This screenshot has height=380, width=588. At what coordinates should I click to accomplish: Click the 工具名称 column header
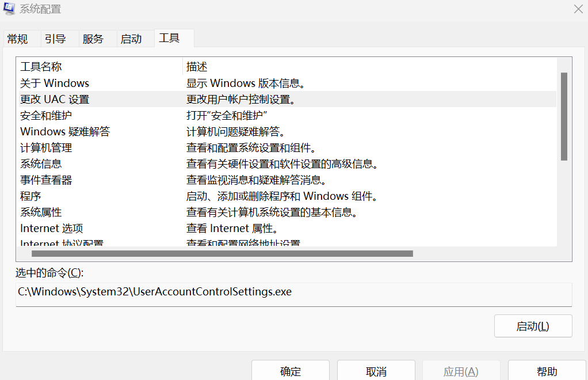(x=41, y=67)
